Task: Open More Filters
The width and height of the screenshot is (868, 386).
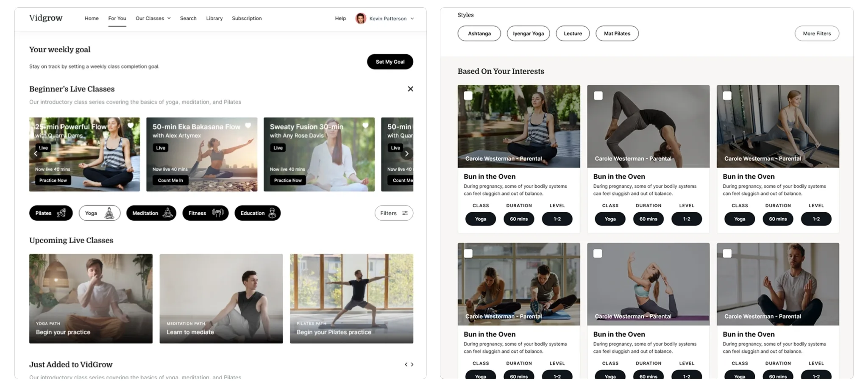Action: pyautogui.click(x=816, y=33)
